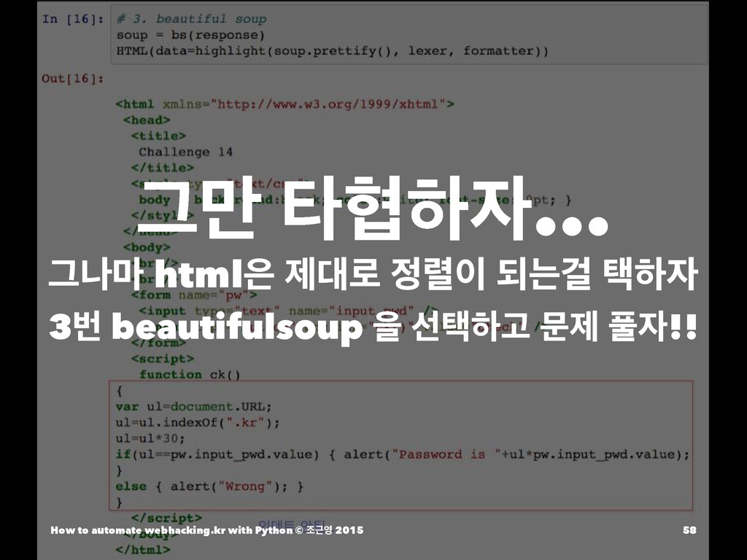Click the closing '</html>' tag
Viewport: 747px width, 560px height.
[x=142, y=550]
